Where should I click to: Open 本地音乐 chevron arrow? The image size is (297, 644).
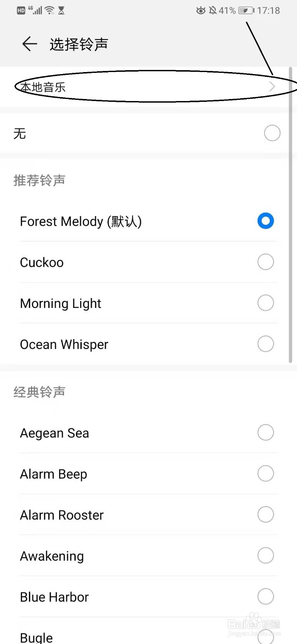point(272,87)
